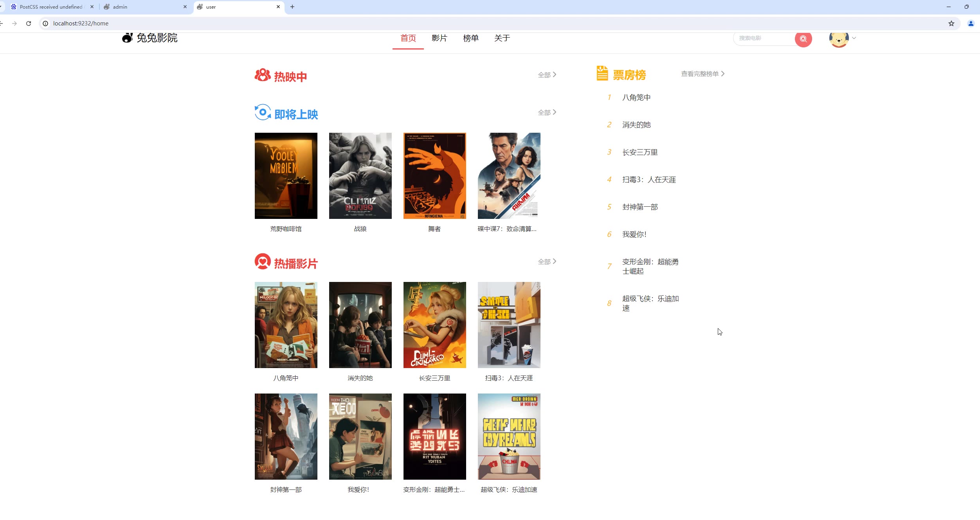Select box office rank 6 我爱你!
This screenshot has width=980, height=520.
click(x=634, y=235)
